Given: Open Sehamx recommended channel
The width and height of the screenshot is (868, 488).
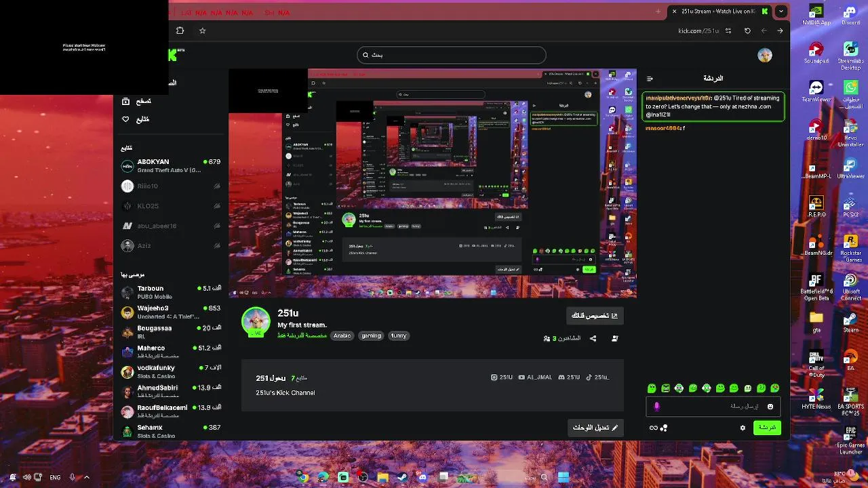Looking at the screenshot, I should point(170,431).
